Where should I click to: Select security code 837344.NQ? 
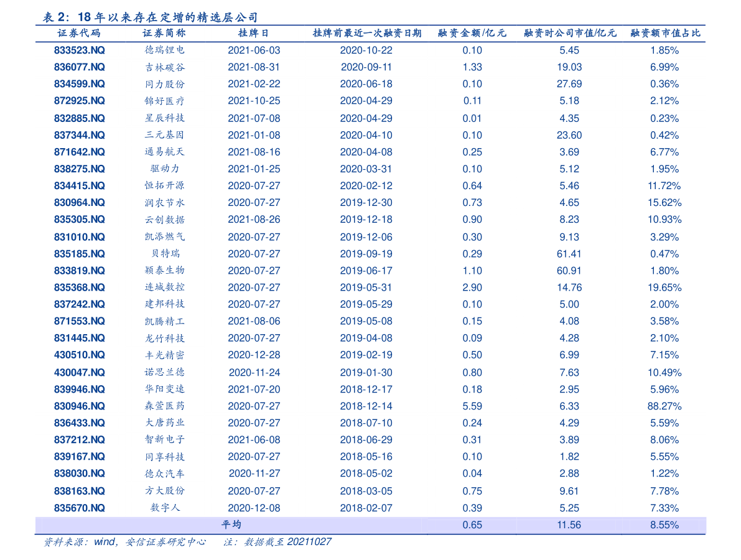pos(80,135)
